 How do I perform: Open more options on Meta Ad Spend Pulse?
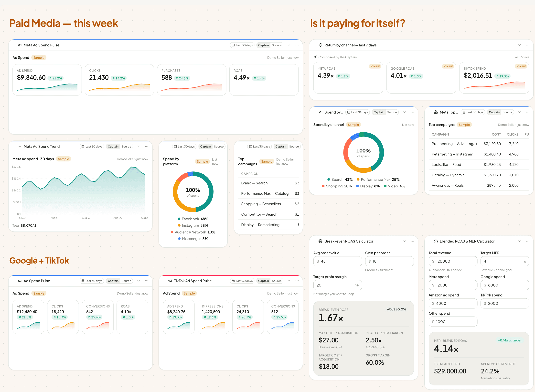click(x=297, y=45)
